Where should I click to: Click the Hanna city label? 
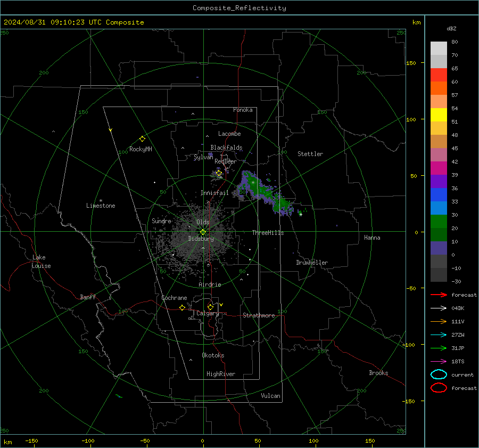click(372, 238)
